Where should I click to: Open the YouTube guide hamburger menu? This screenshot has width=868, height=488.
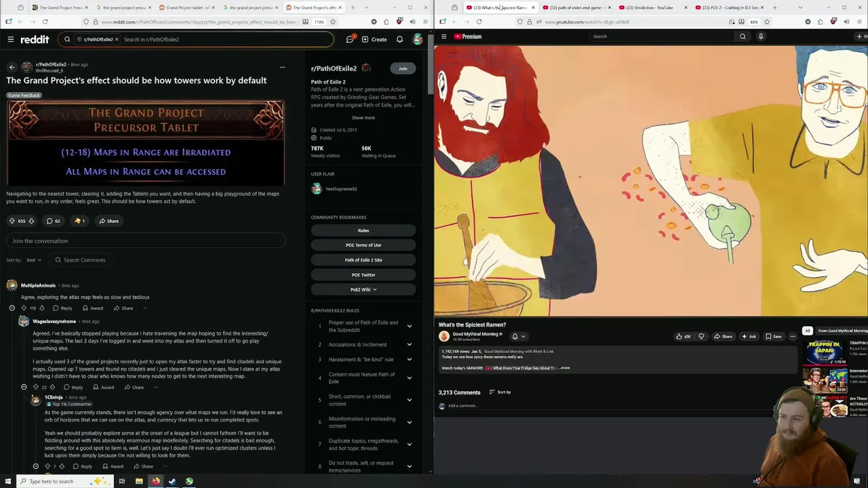443,37
